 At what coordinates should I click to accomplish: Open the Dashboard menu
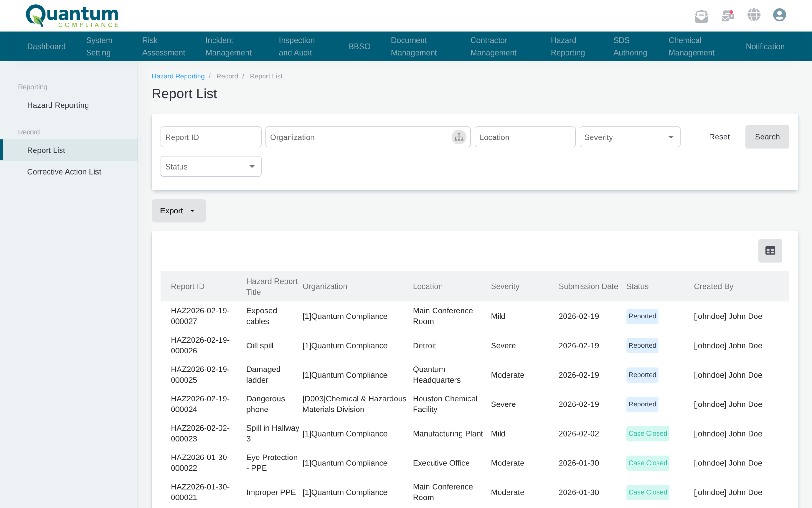(46, 46)
